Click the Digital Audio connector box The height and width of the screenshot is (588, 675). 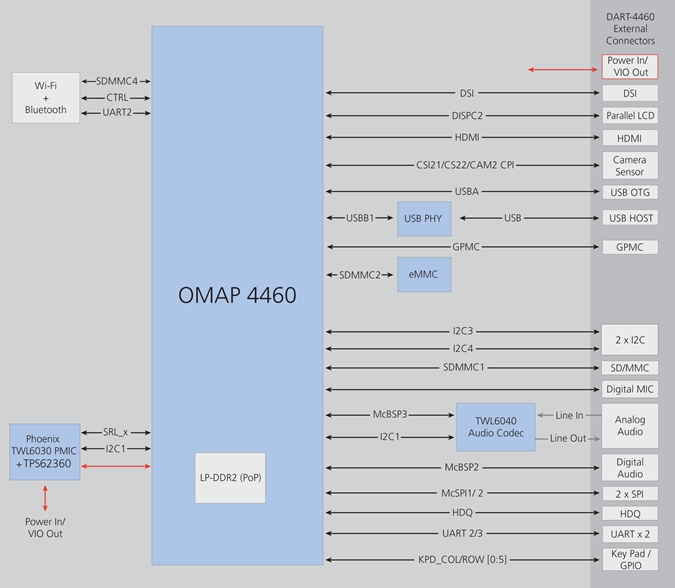coord(630,467)
